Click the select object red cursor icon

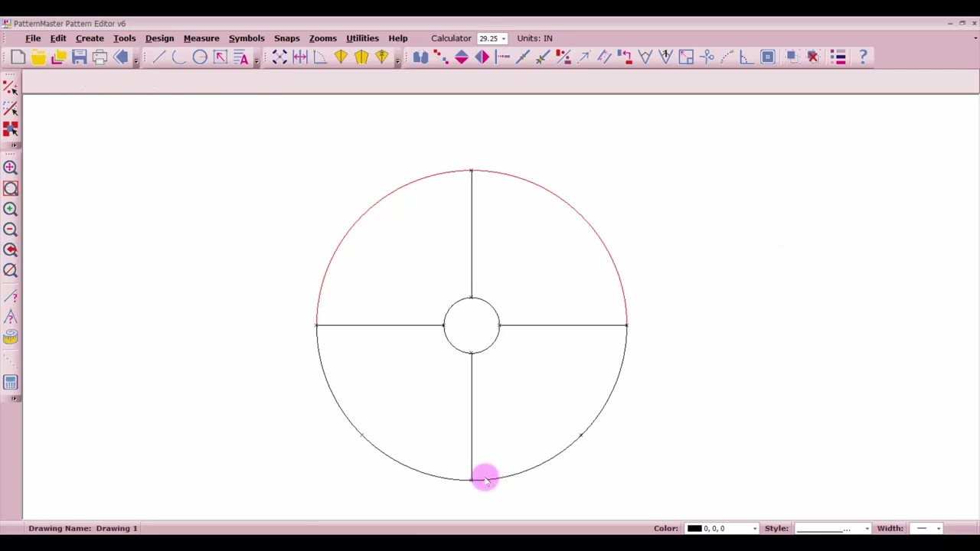[11, 88]
